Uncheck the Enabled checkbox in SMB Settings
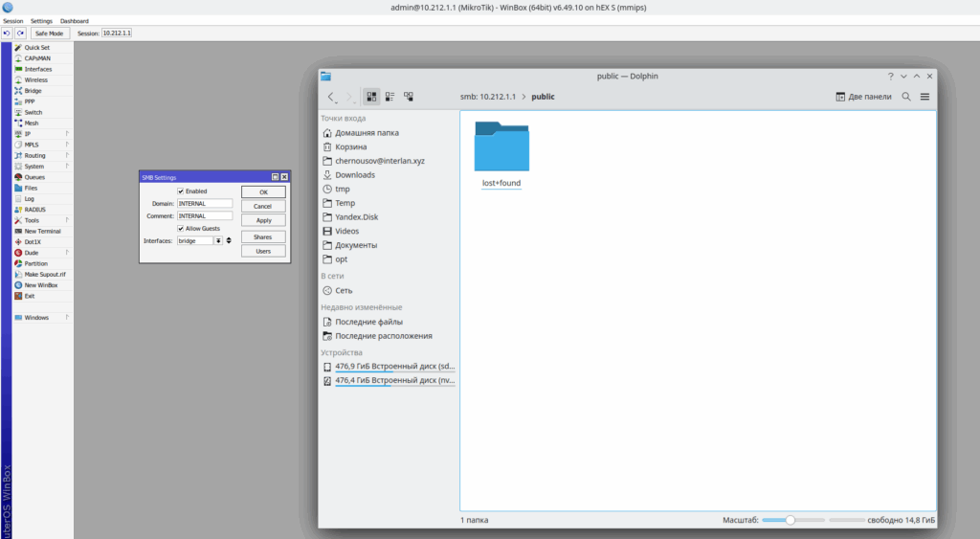 (x=180, y=191)
